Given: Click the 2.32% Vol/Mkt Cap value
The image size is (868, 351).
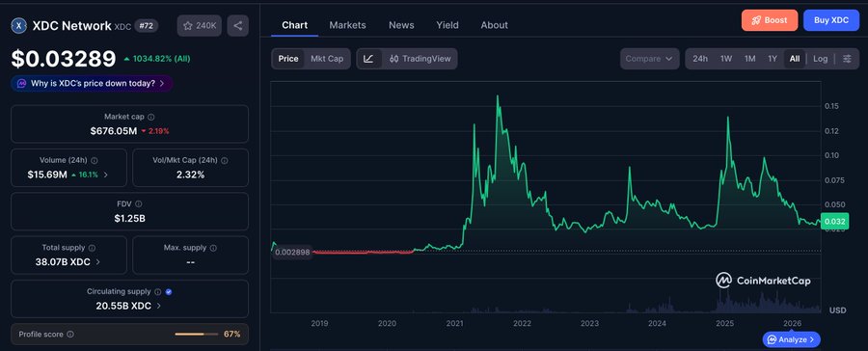Looking at the screenshot, I should [190, 175].
